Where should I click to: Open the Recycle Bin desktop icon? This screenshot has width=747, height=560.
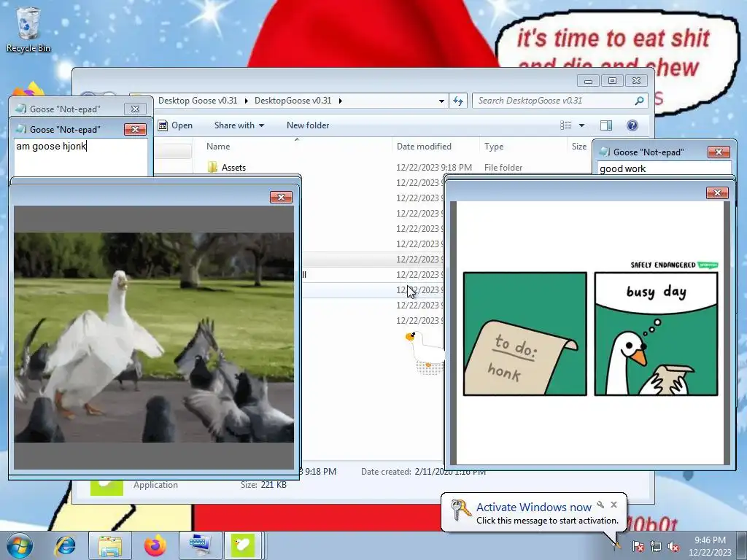[x=28, y=29]
